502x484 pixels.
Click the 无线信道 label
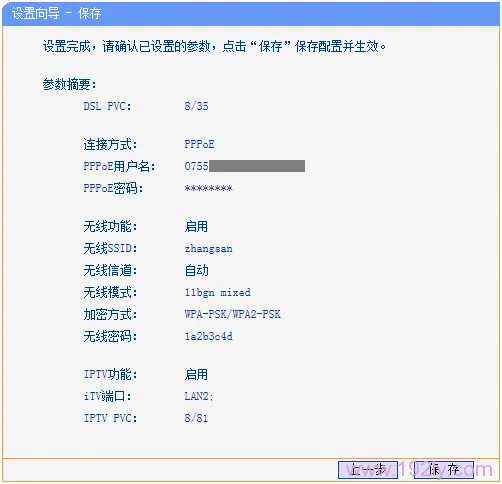[110, 271]
